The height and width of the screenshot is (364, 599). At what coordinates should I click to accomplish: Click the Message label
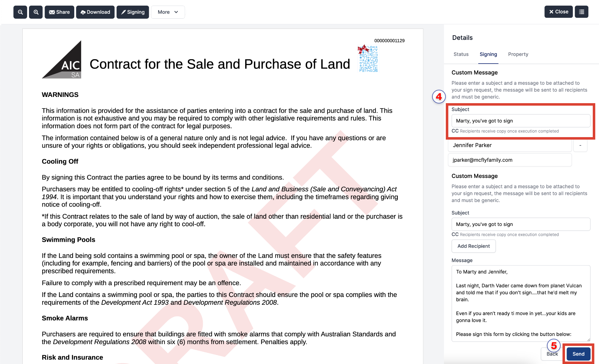tap(462, 261)
